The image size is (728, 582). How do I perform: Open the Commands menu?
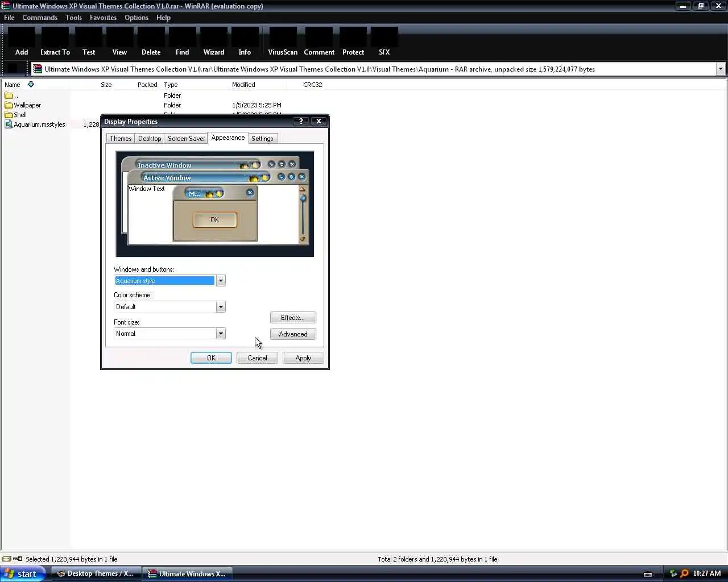pos(40,18)
